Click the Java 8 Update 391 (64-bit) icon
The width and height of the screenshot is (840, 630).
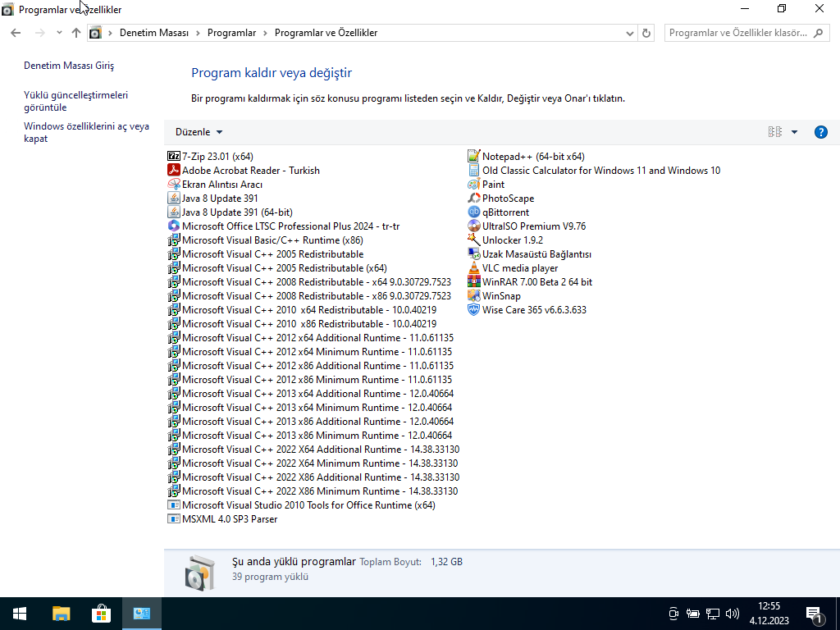[x=174, y=212]
